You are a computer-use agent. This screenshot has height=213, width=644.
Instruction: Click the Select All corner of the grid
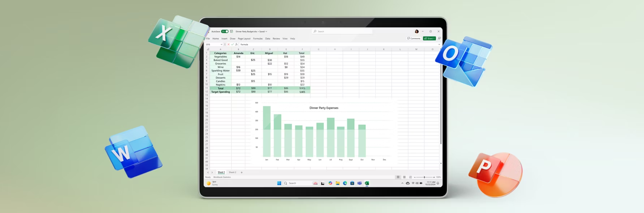pyautogui.click(x=207, y=49)
